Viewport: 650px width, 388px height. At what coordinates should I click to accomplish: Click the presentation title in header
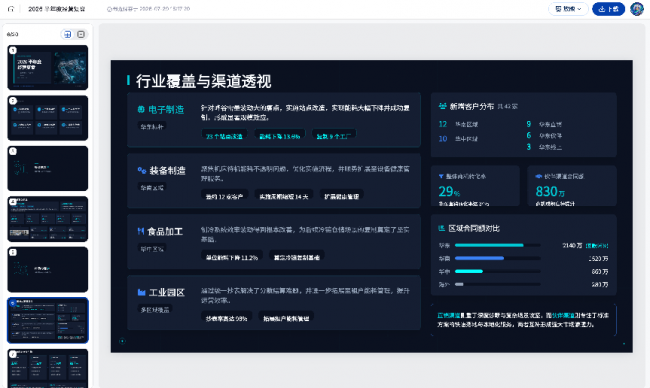56,9
